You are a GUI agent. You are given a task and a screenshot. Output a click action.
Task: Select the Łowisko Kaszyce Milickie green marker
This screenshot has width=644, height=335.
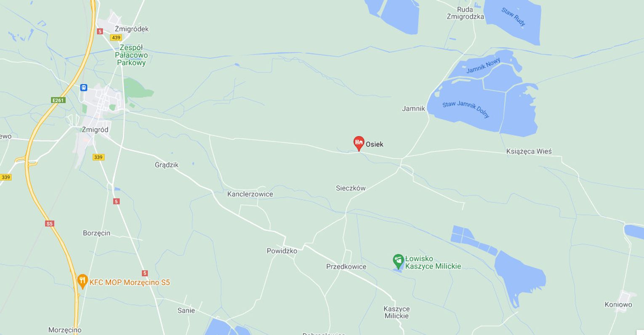pos(398,261)
